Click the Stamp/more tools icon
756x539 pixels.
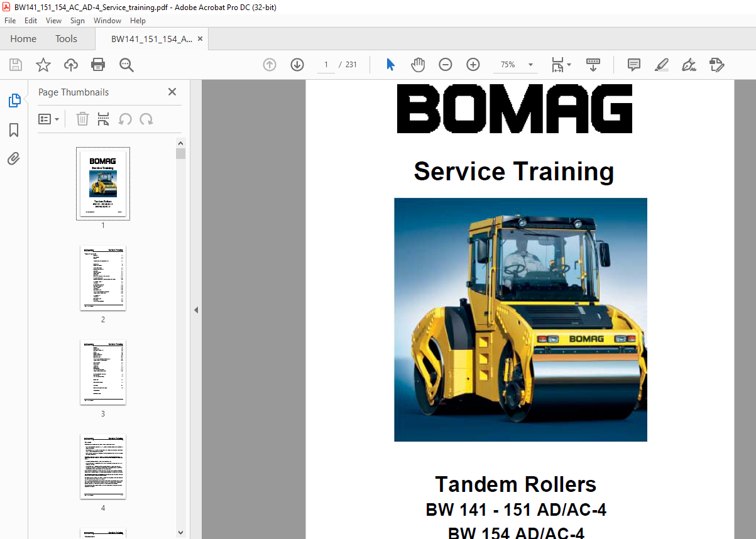[717, 65]
